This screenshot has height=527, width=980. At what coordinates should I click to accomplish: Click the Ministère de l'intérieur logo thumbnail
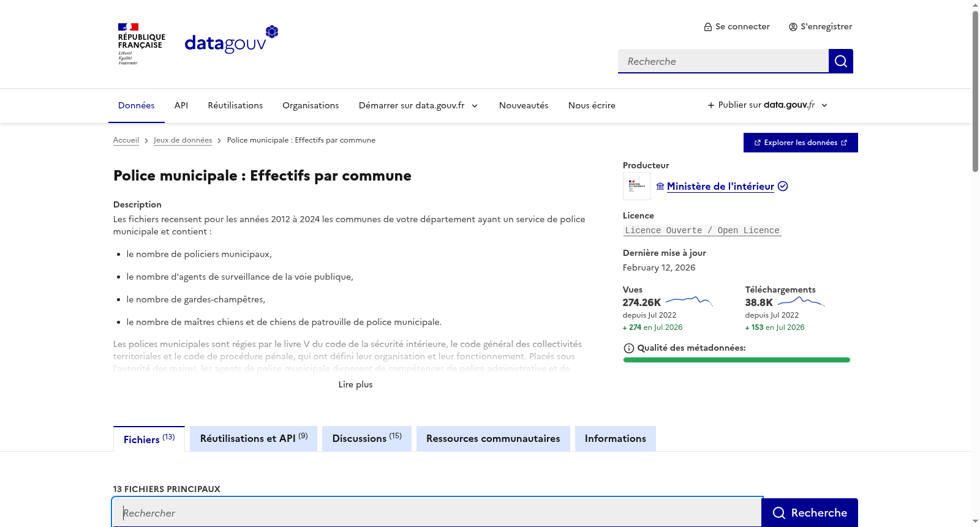[x=637, y=186]
